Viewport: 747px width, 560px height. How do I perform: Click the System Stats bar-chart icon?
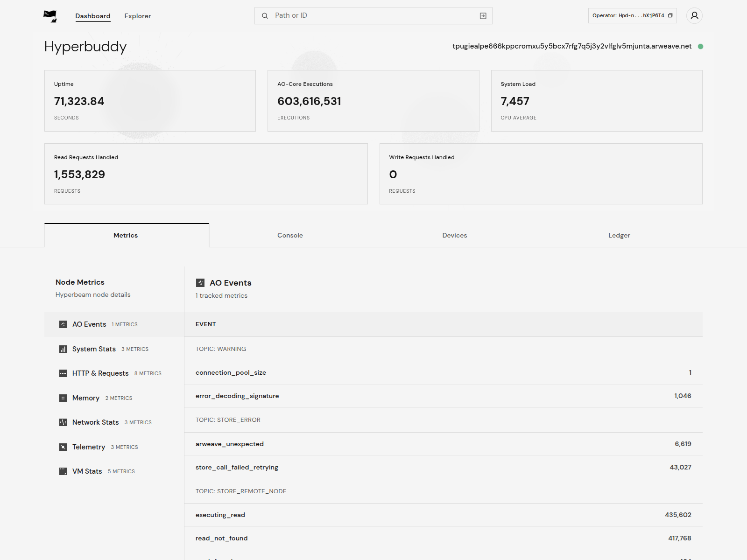(x=63, y=349)
